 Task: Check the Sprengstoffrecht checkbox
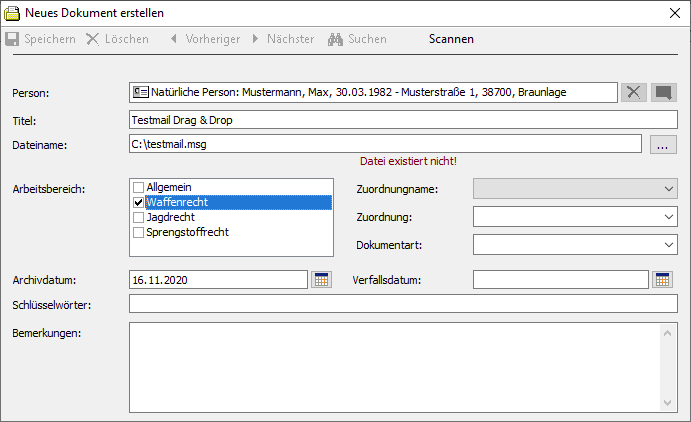point(139,232)
